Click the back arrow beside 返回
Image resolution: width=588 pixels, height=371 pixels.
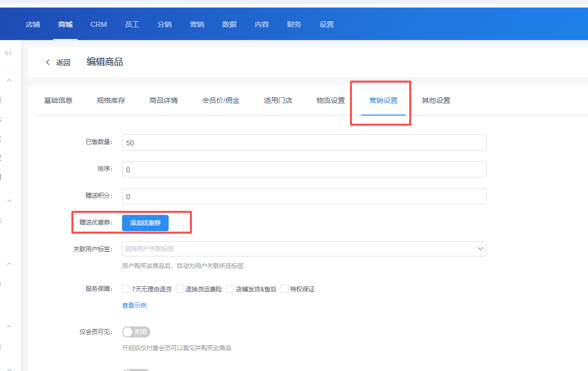[x=48, y=62]
